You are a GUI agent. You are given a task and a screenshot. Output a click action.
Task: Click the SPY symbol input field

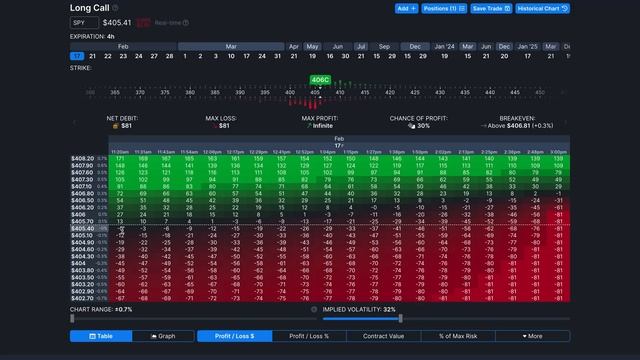coord(84,23)
